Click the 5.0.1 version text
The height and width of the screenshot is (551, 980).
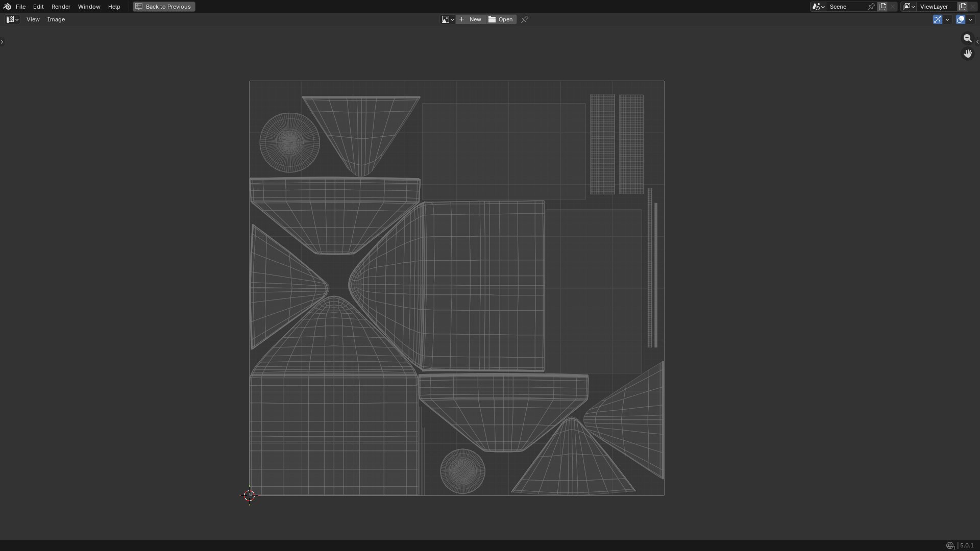(967, 545)
